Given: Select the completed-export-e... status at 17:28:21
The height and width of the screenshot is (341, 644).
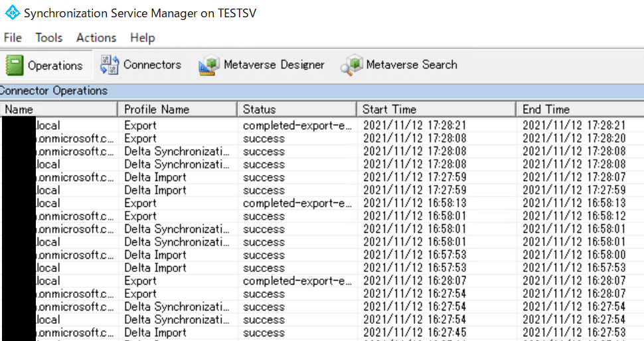Looking at the screenshot, I should coord(297,125).
